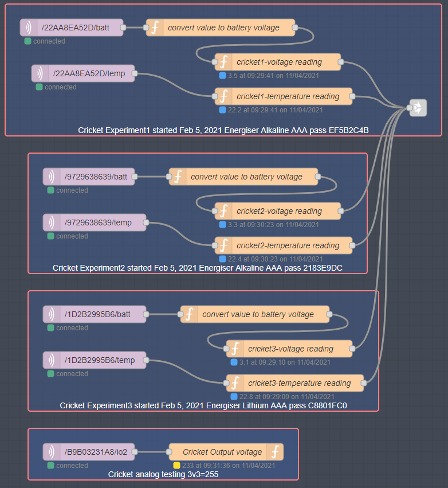Select Cricket Experiment2 group label
This screenshot has width=448, height=488.
tap(197, 268)
